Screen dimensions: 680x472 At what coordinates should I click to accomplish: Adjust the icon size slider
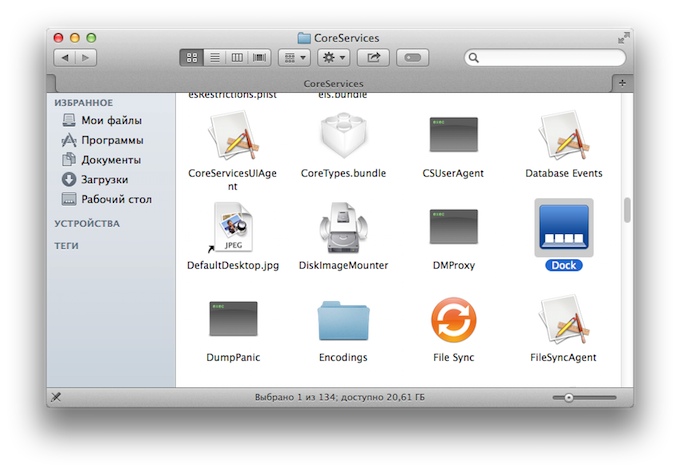[569, 398]
